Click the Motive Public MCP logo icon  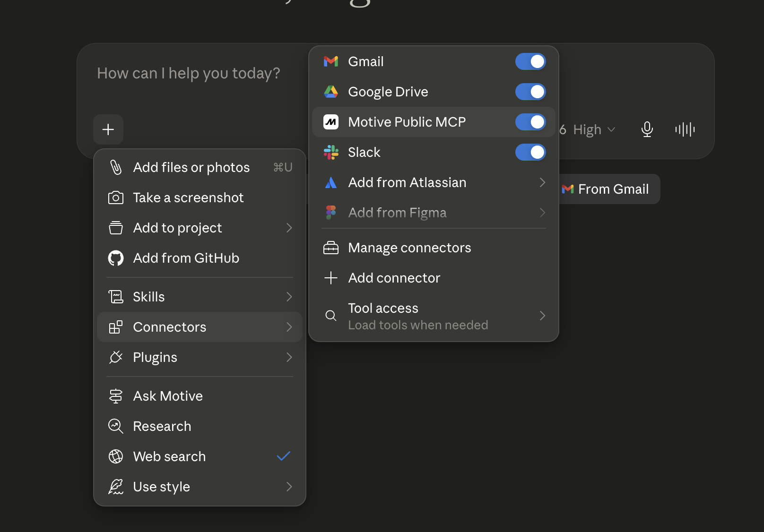[x=331, y=122]
